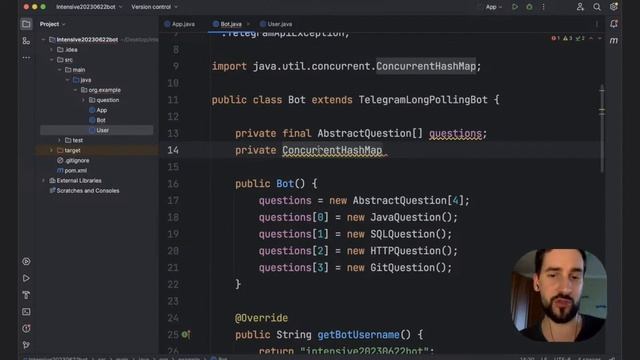640x360 pixels.
Task: Place cursor after ConcurrentHashMap on line 14
Action: (383, 151)
